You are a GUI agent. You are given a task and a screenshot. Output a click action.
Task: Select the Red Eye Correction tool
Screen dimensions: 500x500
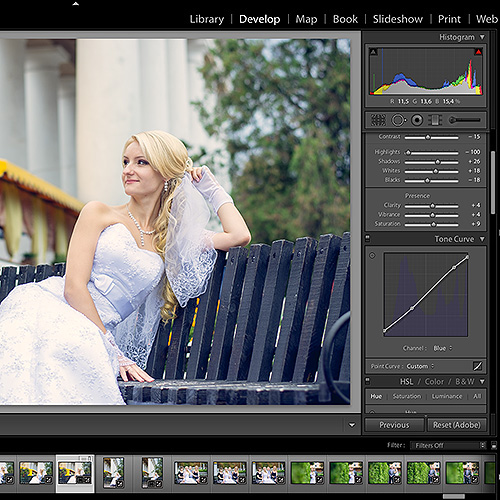pyautogui.click(x=417, y=120)
